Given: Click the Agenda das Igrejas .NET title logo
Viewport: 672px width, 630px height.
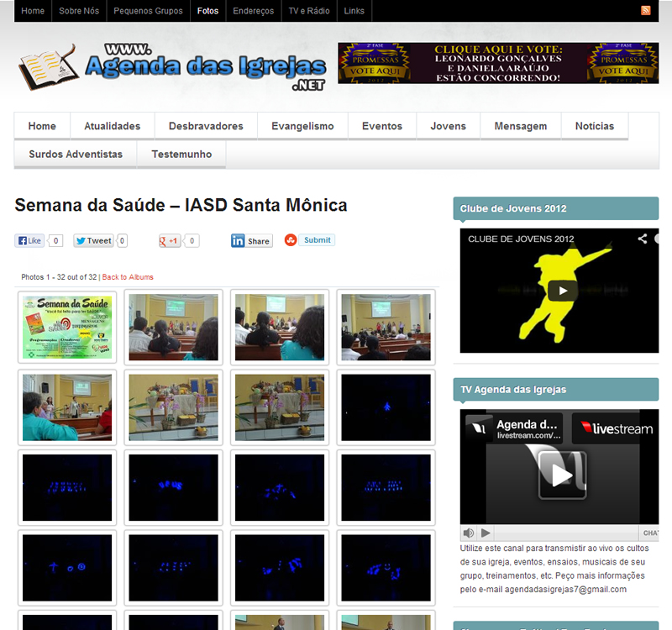Looking at the screenshot, I should pyautogui.click(x=206, y=67).
